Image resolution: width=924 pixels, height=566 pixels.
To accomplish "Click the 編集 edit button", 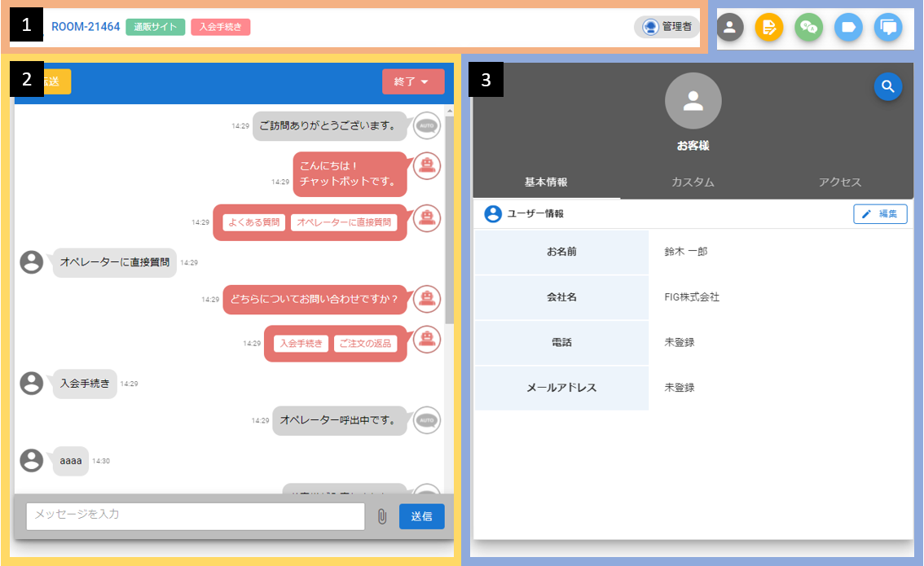I will [880, 214].
